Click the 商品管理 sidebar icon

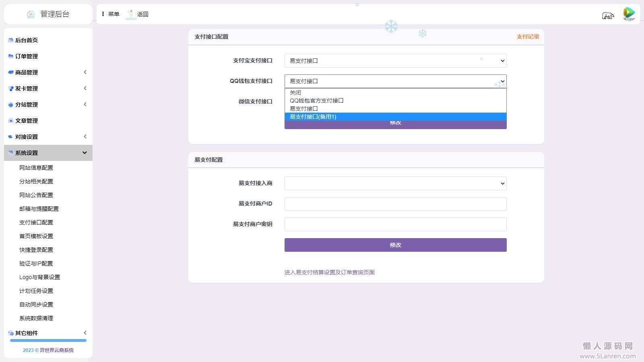tap(11, 72)
